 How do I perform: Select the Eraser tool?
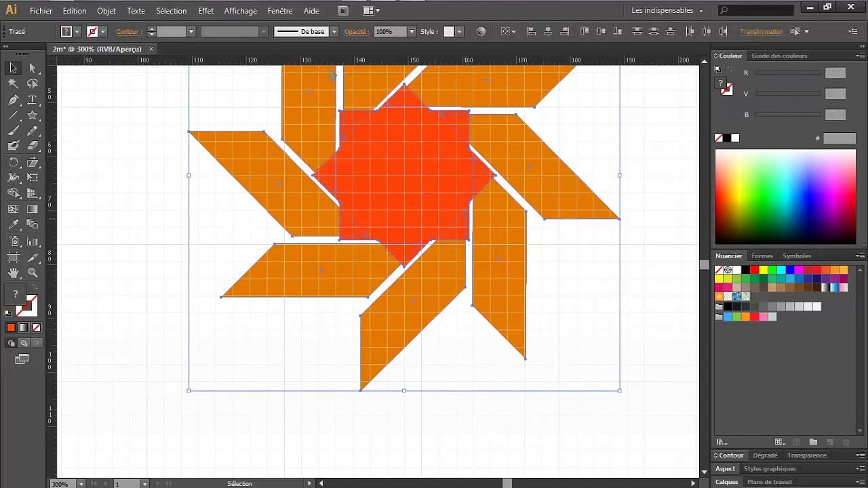(33, 146)
